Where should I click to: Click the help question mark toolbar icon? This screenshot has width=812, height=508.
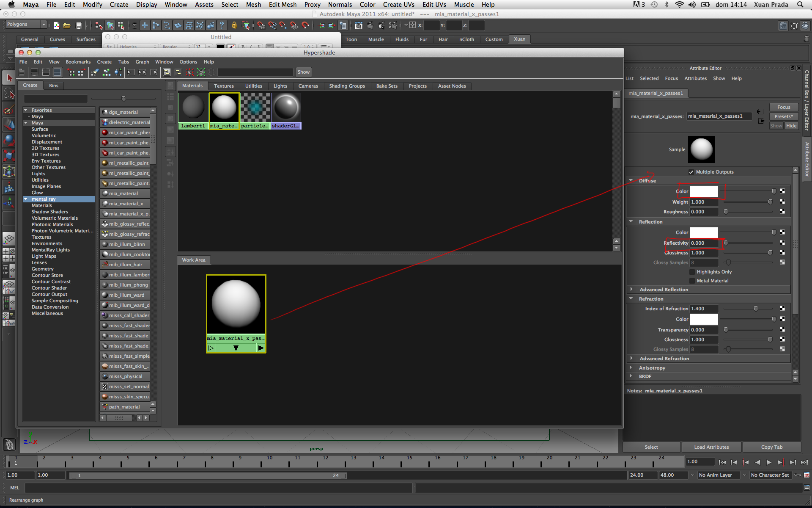[x=222, y=25]
